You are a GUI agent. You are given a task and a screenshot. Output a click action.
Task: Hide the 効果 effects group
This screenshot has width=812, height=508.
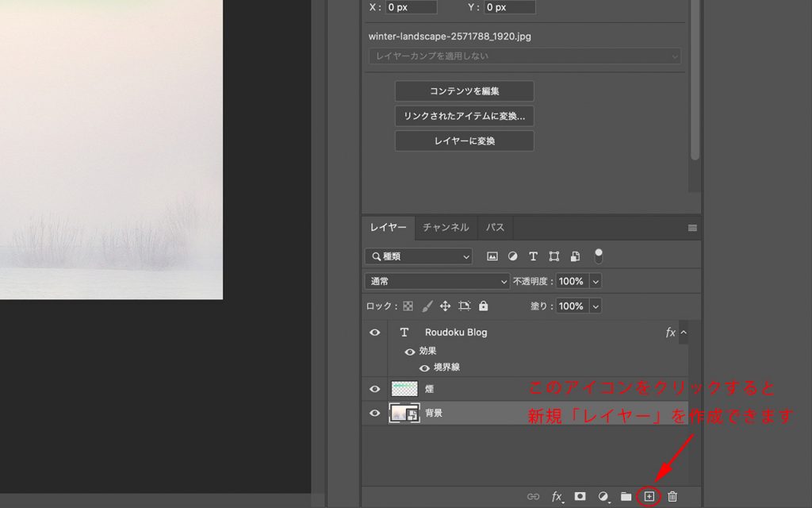[410, 352]
